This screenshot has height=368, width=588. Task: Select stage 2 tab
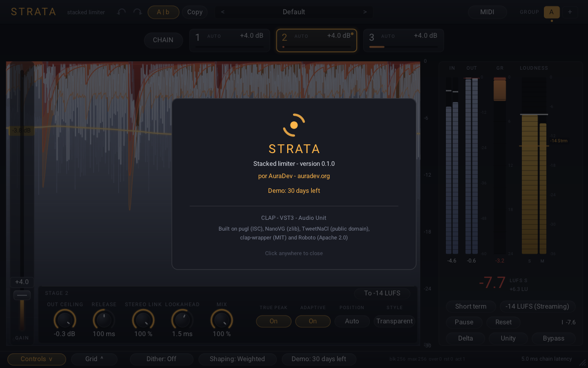click(317, 40)
